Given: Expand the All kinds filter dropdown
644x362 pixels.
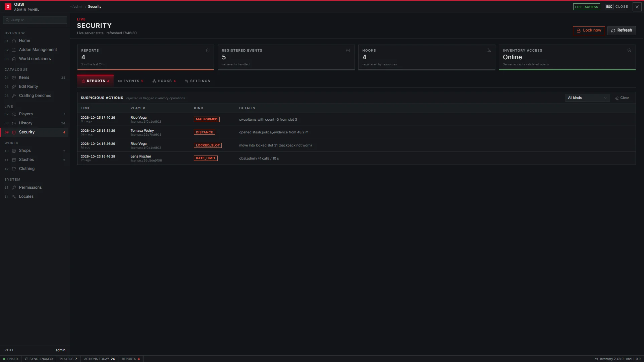Looking at the screenshot, I should [587, 98].
